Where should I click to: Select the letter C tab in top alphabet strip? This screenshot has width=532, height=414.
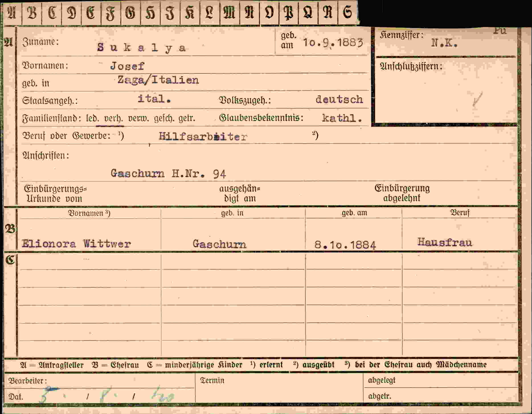click(x=52, y=13)
